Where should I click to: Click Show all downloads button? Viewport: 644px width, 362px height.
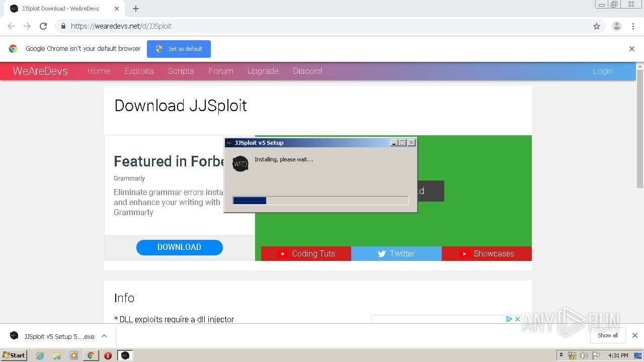pos(608,335)
